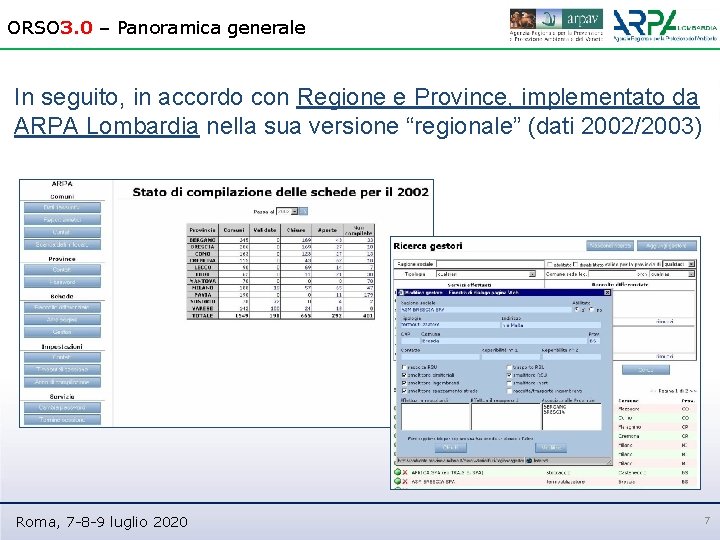Viewport: 720px width, 540px height.
Task: Click the ARPA Lombardia logo in the slide header
Action: click(x=665, y=25)
